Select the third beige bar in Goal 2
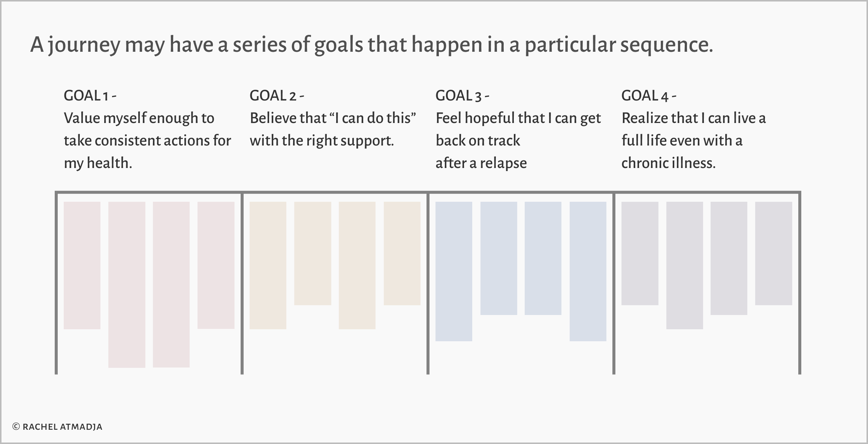This screenshot has width=868, height=444. click(x=357, y=265)
